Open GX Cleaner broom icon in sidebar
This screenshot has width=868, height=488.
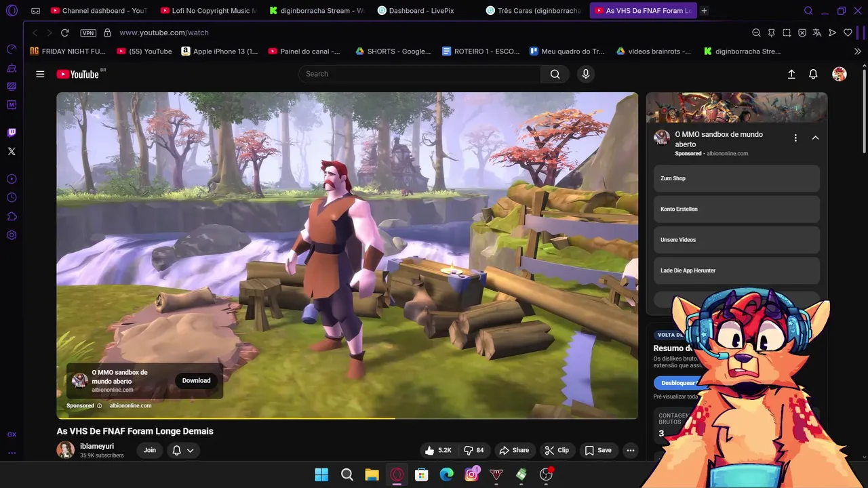(x=12, y=68)
